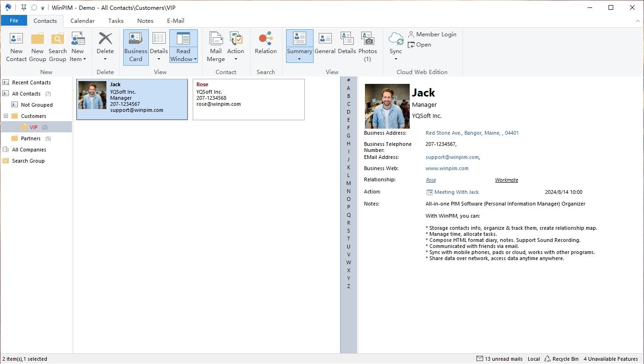Screen dimensions: 644x364
Task: Collapse the ribbon with the top-right chevron
Action: coord(638,21)
